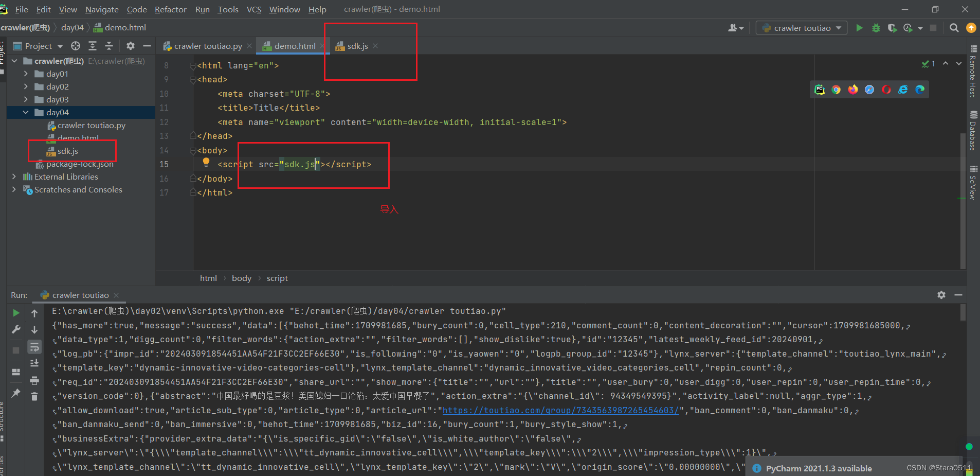Collapse all items in the Project panel
This screenshot has height=476, width=980.
point(109,46)
